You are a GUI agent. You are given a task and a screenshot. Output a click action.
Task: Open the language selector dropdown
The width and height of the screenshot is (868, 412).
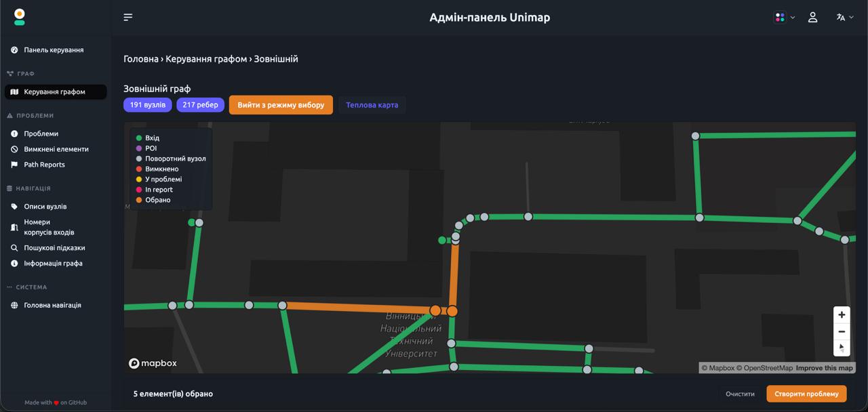(x=844, y=18)
